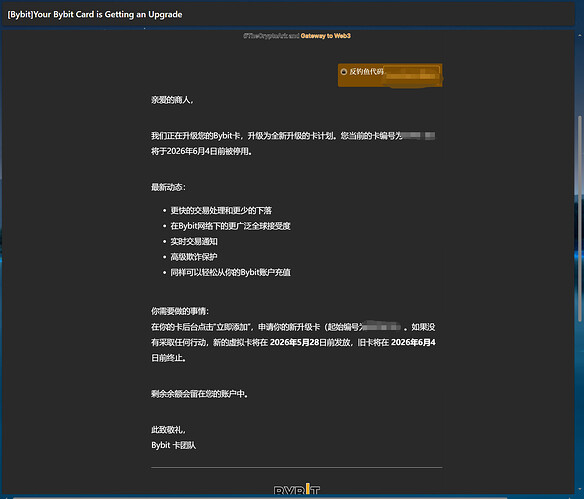The height and width of the screenshot is (499, 584).
Task: Click the scrollbar up arrow
Action: coord(580,36)
